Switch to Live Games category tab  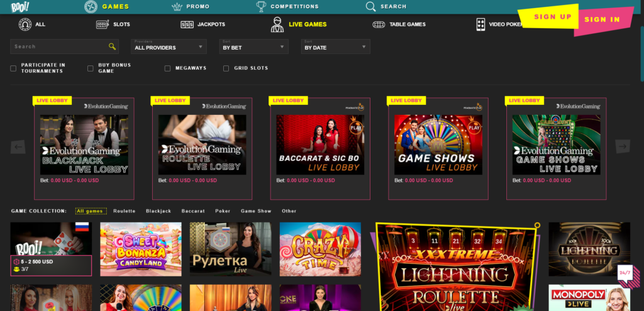(308, 25)
